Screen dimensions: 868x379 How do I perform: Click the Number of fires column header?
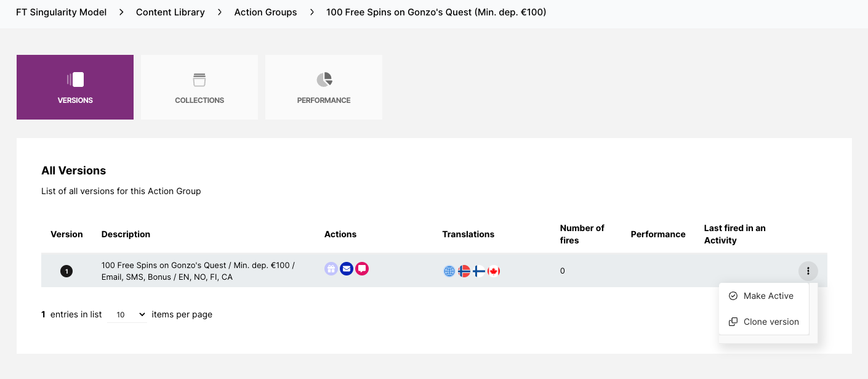pyautogui.click(x=582, y=234)
